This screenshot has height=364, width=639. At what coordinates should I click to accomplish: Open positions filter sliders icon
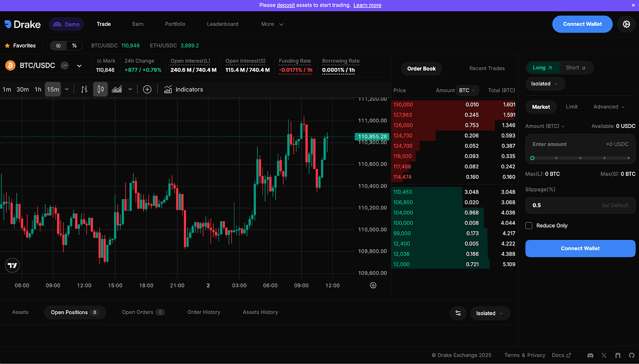click(x=458, y=313)
